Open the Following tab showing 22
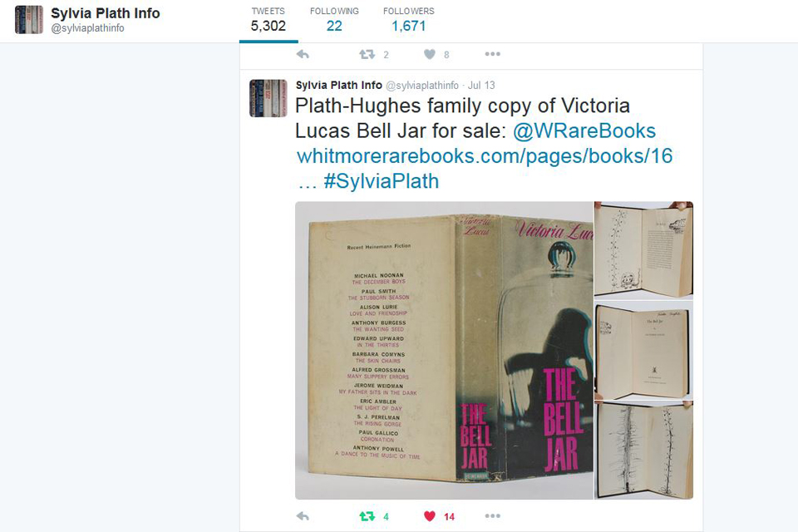Image resolution: width=798 pixels, height=532 pixels. [x=334, y=20]
